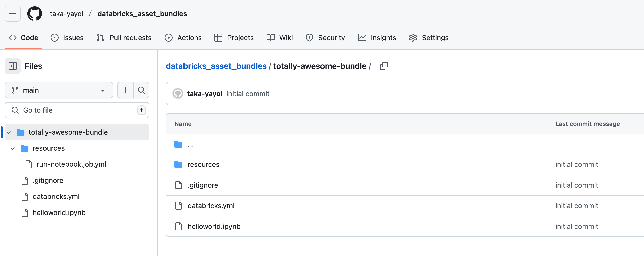Open the hamburger navigation menu
Screen dimensions: 644x256
(x=13, y=14)
